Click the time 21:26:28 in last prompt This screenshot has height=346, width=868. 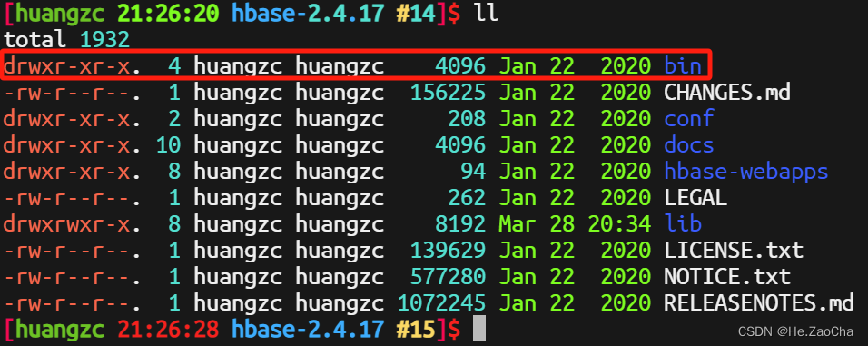coord(167,330)
